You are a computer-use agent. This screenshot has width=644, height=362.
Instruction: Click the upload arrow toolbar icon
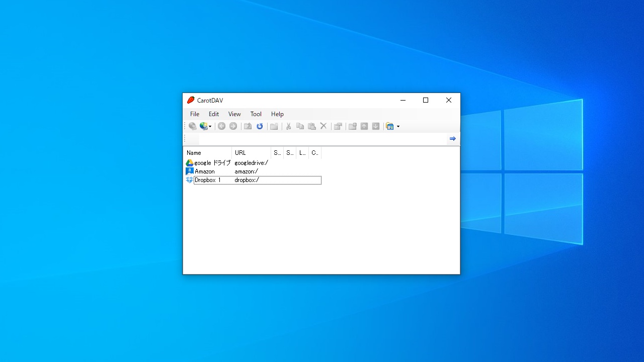(x=364, y=126)
